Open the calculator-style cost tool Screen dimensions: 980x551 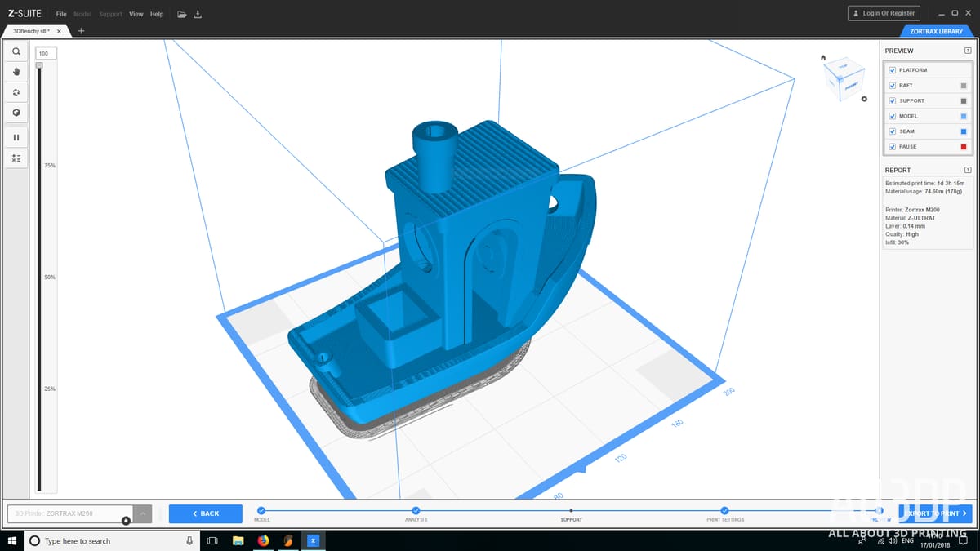(16, 158)
